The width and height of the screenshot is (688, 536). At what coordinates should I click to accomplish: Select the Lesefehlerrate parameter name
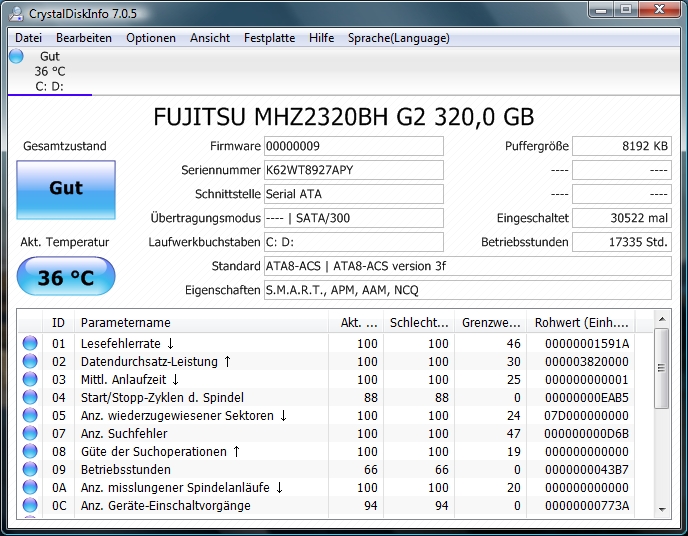pyautogui.click(x=128, y=343)
